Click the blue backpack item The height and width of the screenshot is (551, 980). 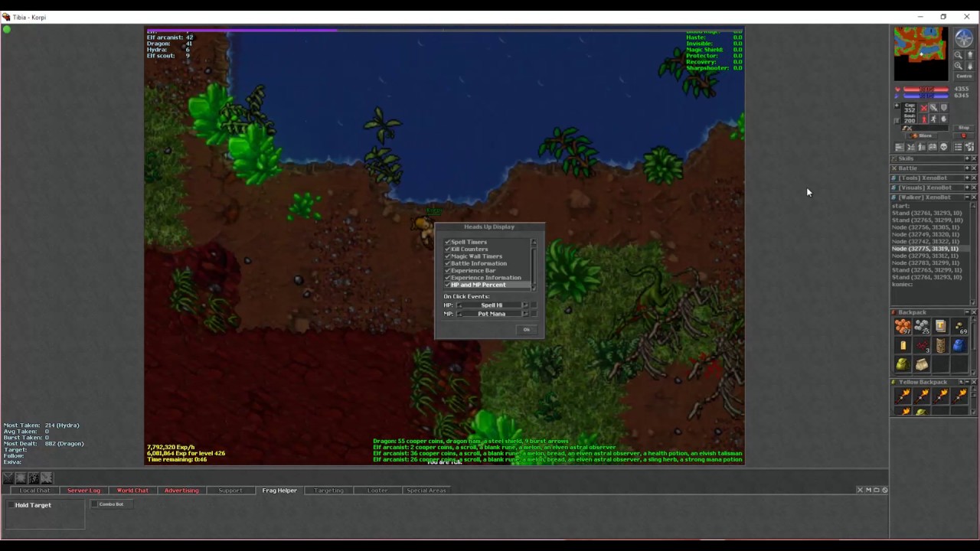tap(959, 346)
